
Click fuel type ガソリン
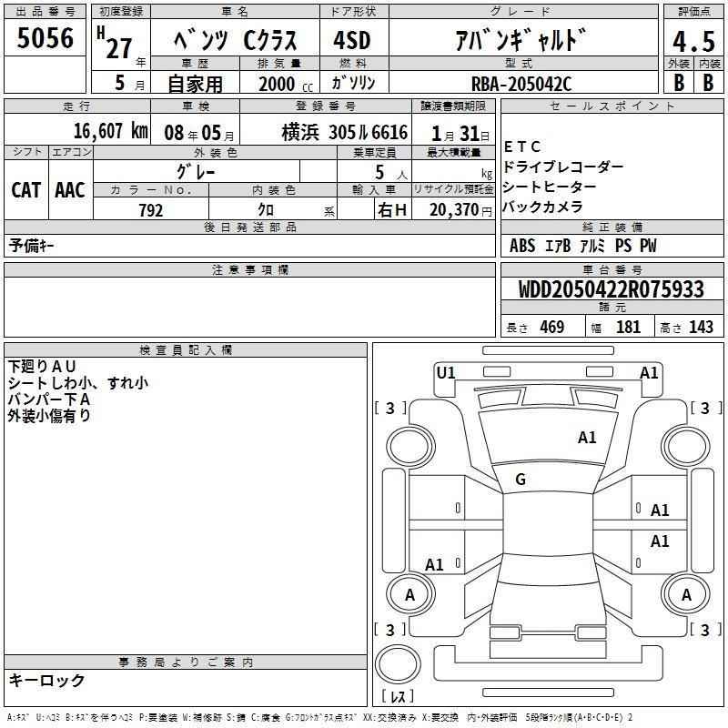[353, 83]
